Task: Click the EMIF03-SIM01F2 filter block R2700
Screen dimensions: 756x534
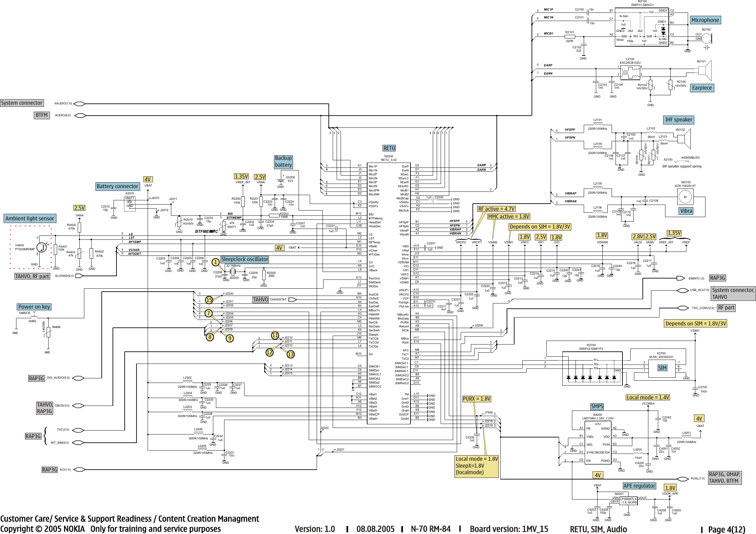Action: pyautogui.click(x=592, y=368)
